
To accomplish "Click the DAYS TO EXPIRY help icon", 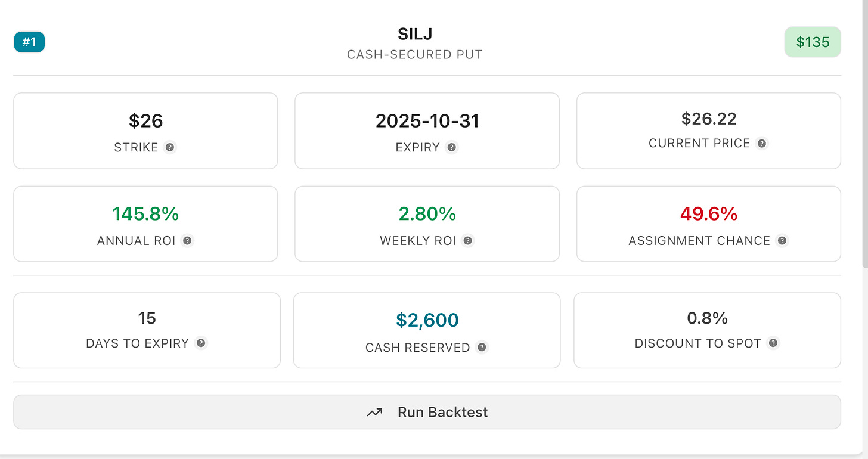I will 201,343.
